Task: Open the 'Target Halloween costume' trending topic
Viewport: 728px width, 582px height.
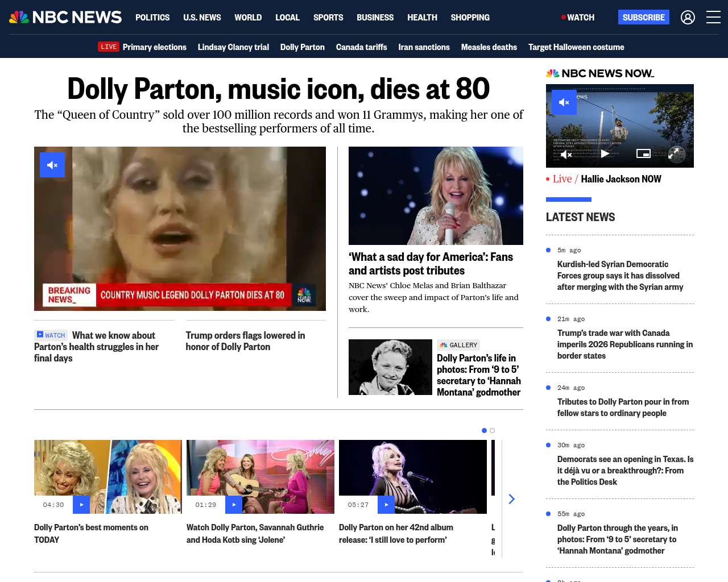Action: click(576, 47)
